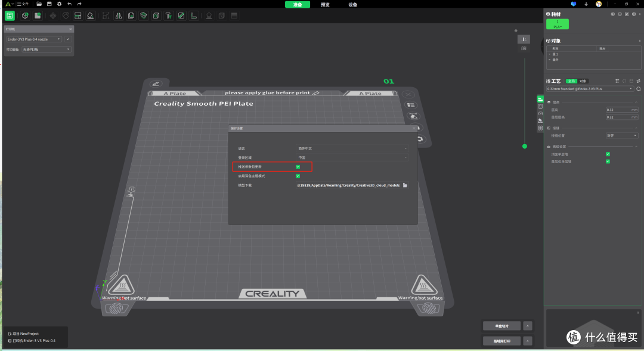Image resolution: width=644 pixels, height=351 pixels.
Task: Click the green image toolbar button at far left
Action: click(x=10, y=16)
